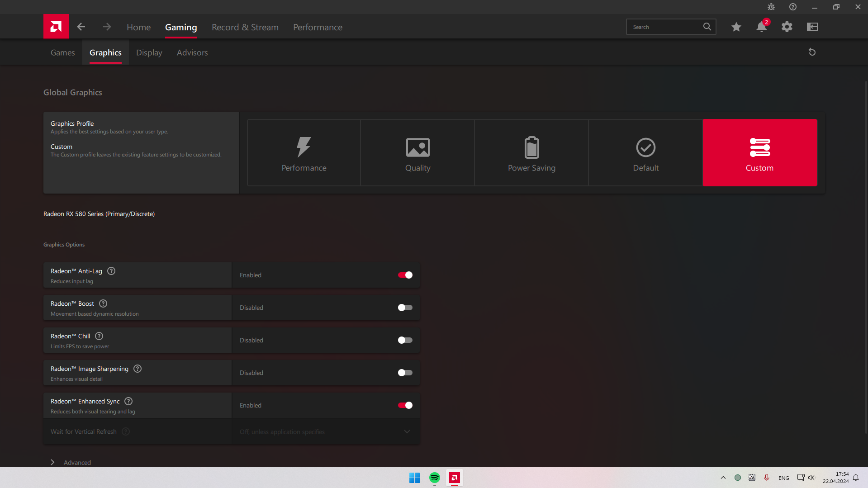
Task: Enable the Radeon Chill toggle
Action: [x=405, y=340]
